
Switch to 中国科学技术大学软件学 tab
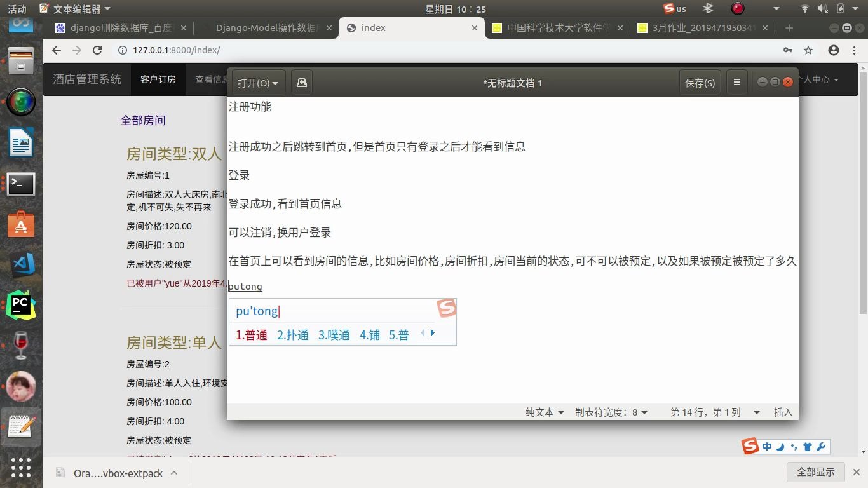557,28
